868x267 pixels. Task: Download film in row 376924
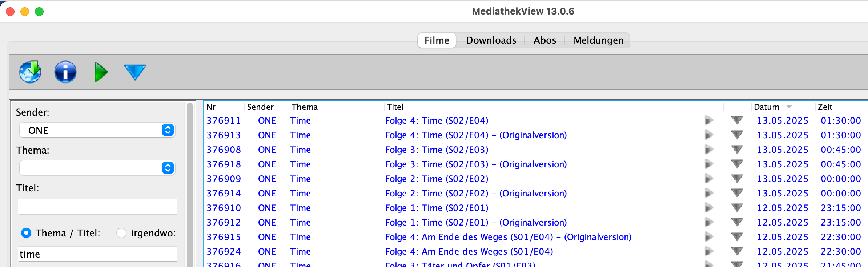tap(737, 251)
